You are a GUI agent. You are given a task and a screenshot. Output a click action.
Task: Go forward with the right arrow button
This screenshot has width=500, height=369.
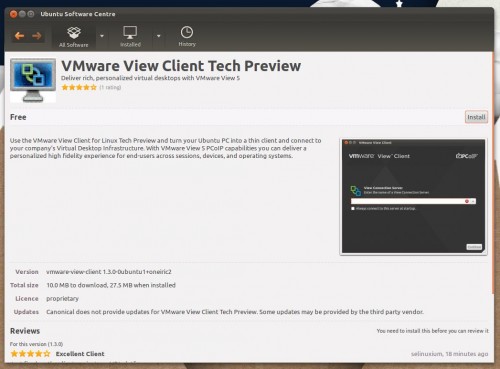(37, 36)
